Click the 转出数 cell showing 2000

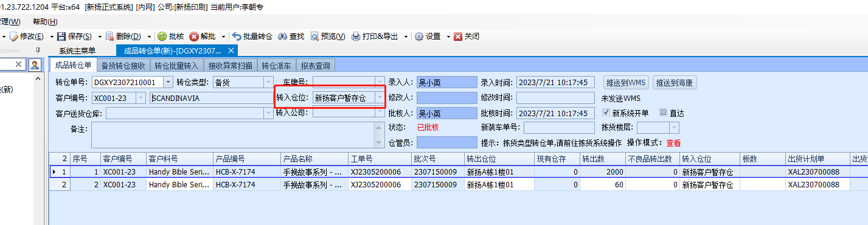click(602, 172)
